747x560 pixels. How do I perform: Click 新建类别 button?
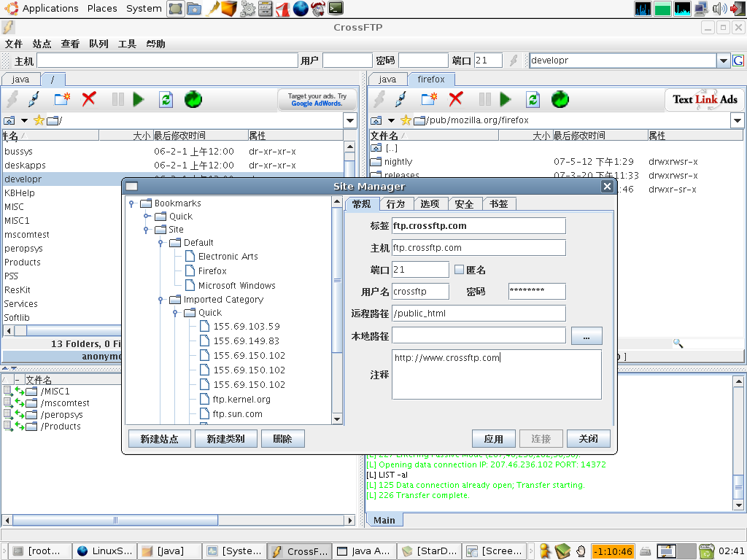tap(226, 438)
